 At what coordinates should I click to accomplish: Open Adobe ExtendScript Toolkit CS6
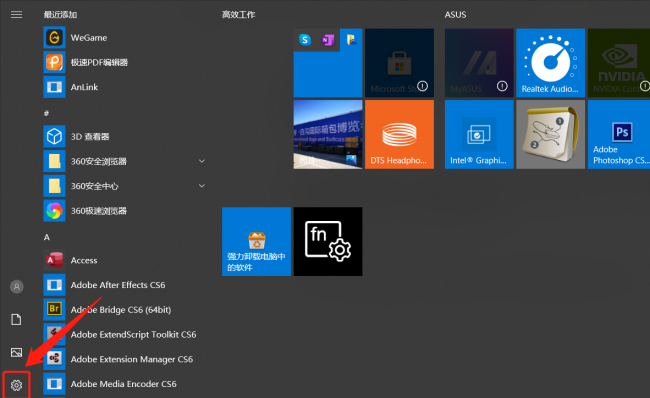(124, 335)
